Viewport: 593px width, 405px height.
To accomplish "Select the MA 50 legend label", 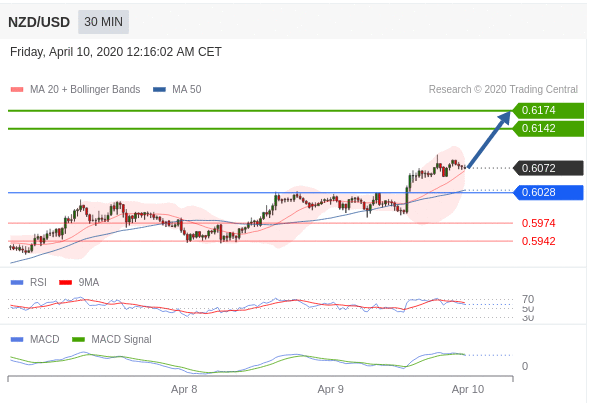I will (x=187, y=90).
